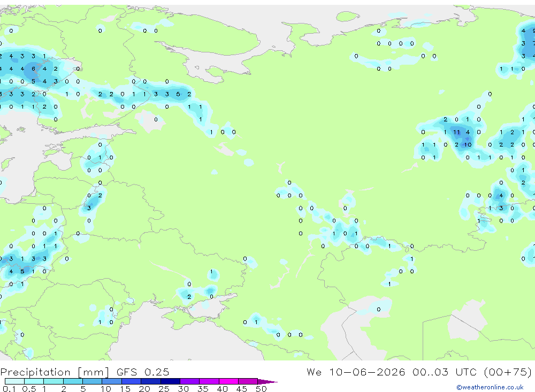Open the weatheronline.co.uk copyright link
Viewport: 535px width, 392px height.
(x=490, y=387)
